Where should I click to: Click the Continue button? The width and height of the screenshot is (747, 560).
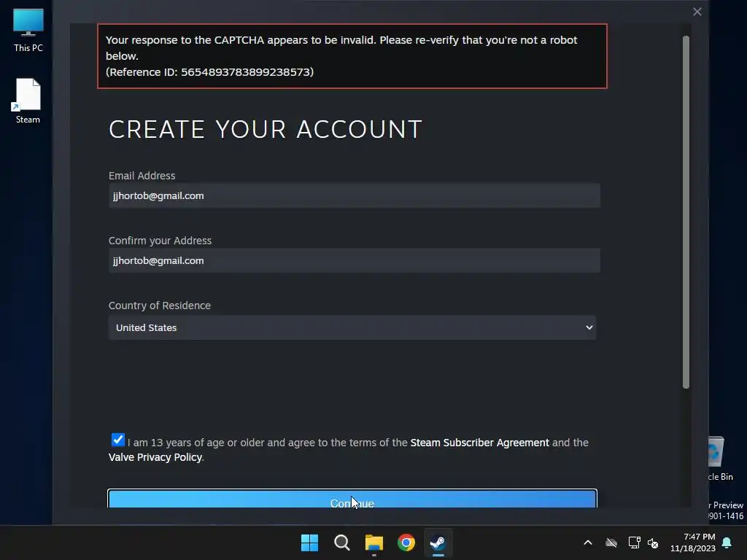pyautogui.click(x=352, y=499)
